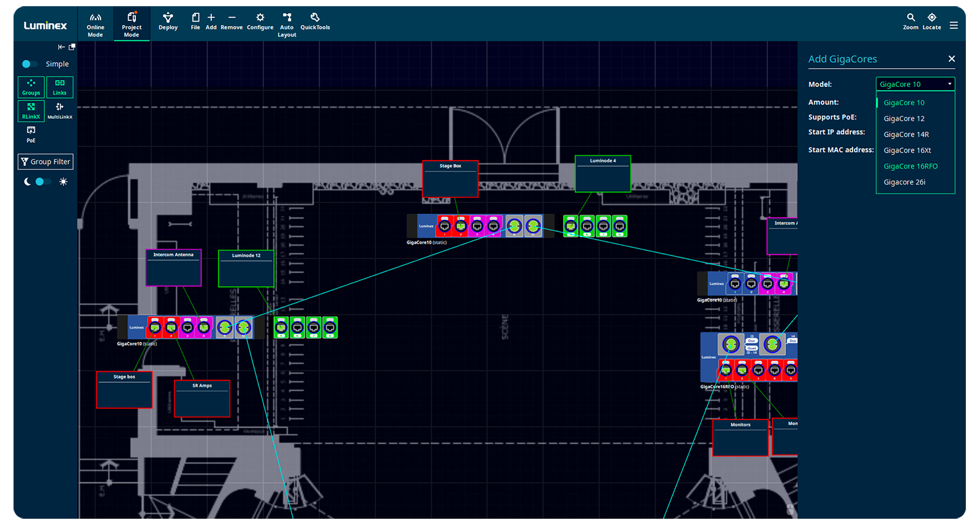Choose GigaCore 26i in dropdown list
980x528 pixels.
tap(904, 183)
